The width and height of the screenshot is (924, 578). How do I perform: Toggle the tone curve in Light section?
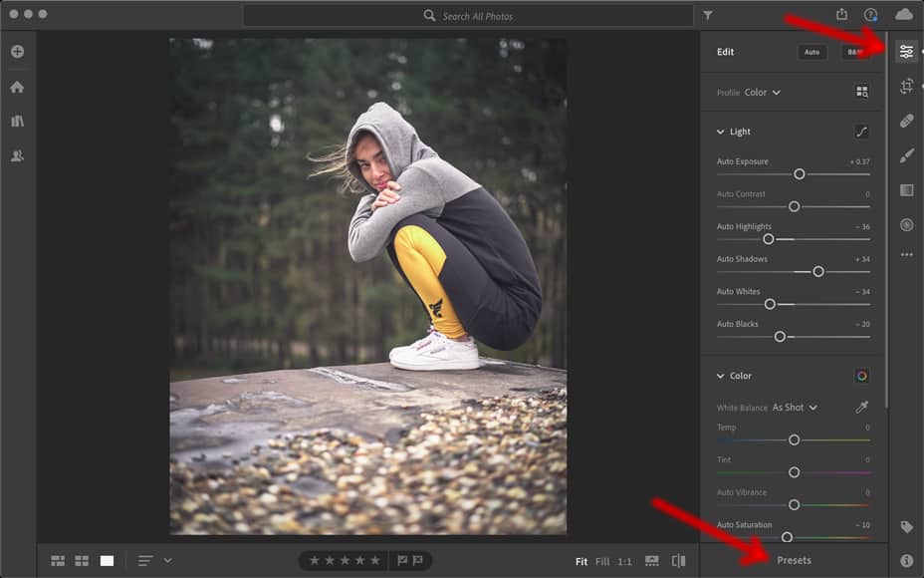861,132
